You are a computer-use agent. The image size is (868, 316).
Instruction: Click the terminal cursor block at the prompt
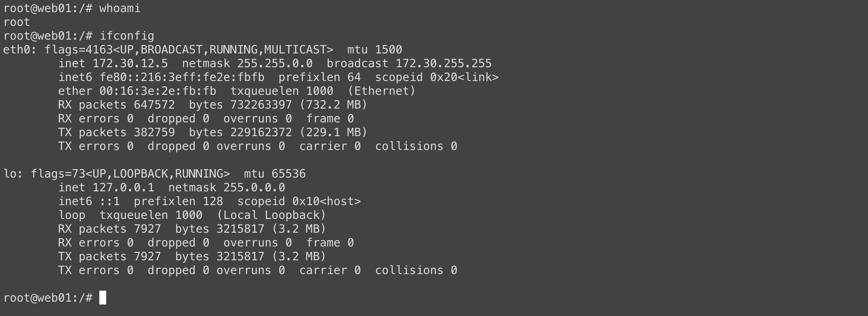[x=103, y=298]
